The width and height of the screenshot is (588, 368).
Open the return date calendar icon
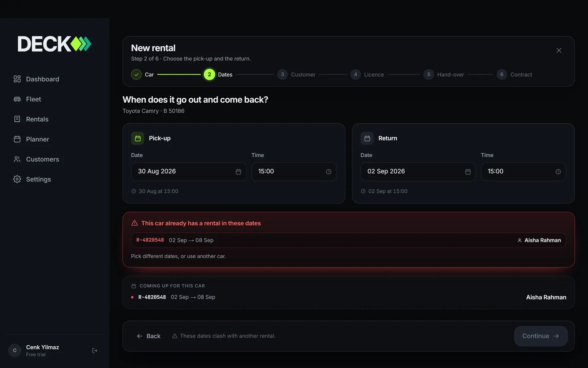point(468,172)
